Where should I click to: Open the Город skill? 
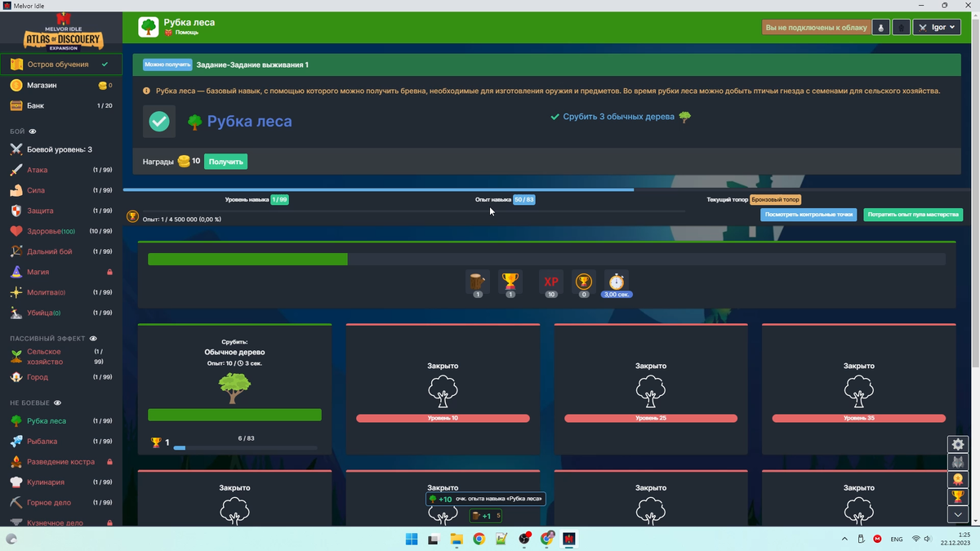(x=61, y=377)
